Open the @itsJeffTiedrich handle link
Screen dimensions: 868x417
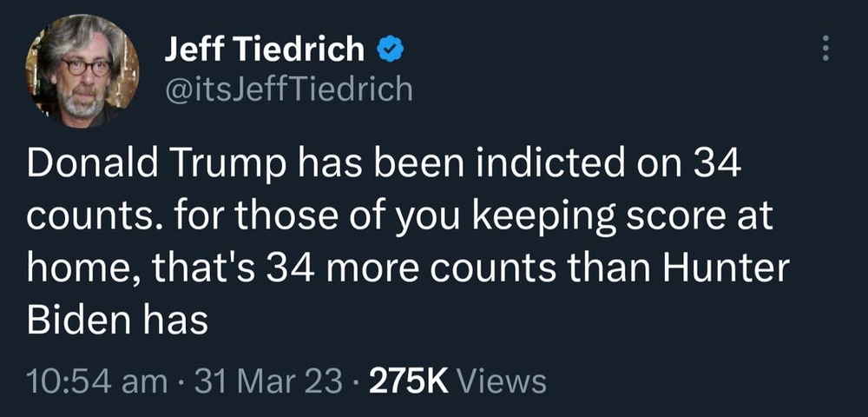pos(288,89)
